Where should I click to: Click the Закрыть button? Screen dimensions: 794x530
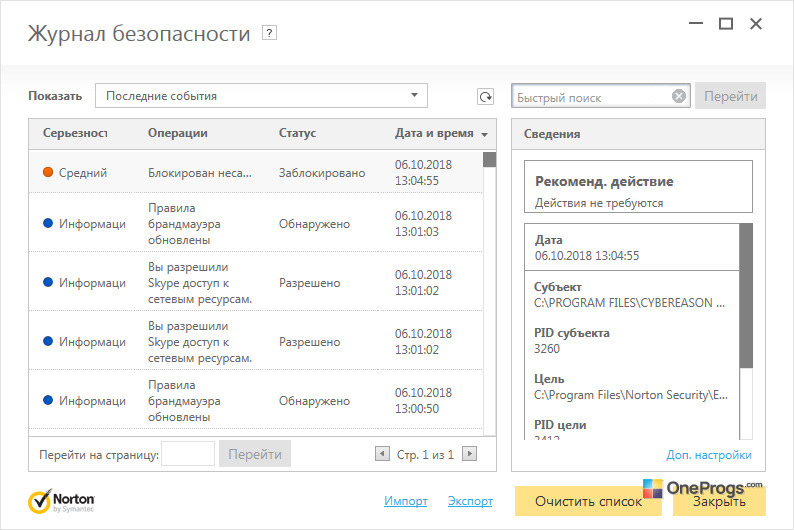click(x=719, y=501)
